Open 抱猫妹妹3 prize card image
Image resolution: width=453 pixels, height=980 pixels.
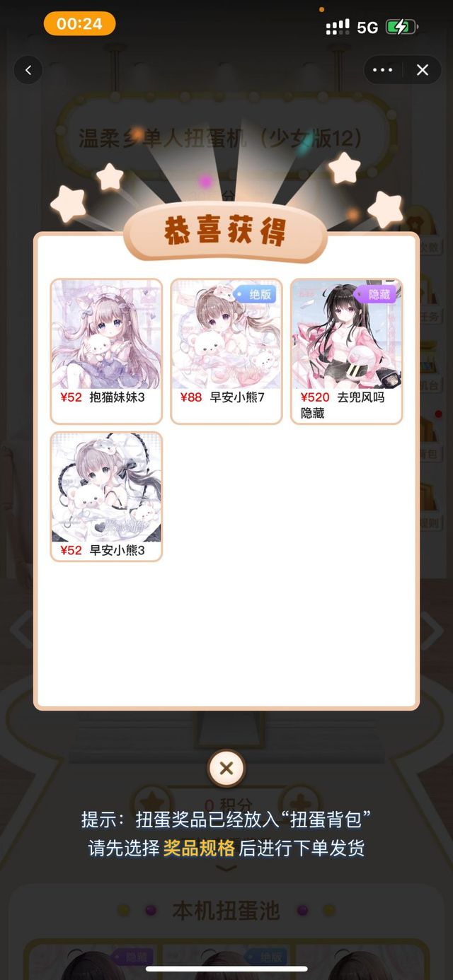(106, 335)
